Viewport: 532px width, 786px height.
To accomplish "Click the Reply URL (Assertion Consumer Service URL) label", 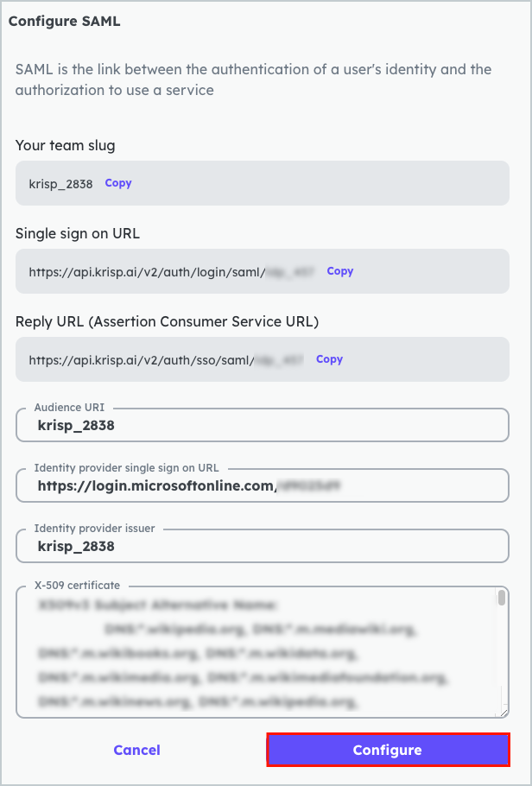I will pyautogui.click(x=167, y=321).
